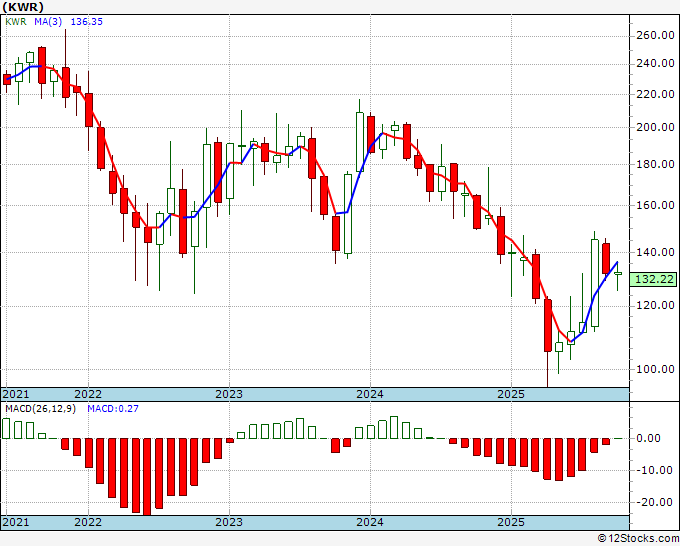
Task: Click 2021 on the price chart timeline
Action: 16,394
